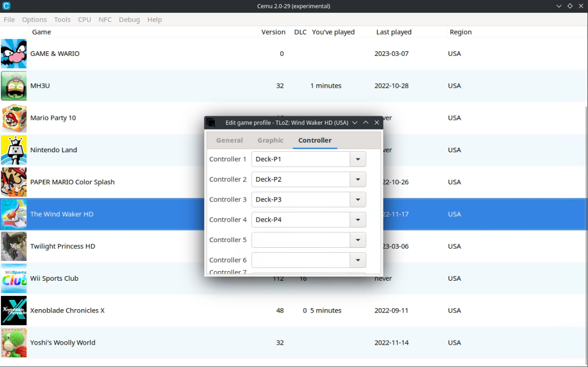Screen dimensions: 588x367
Task: Expand the Controller 2 dropdown arrow
Action: click(x=358, y=180)
